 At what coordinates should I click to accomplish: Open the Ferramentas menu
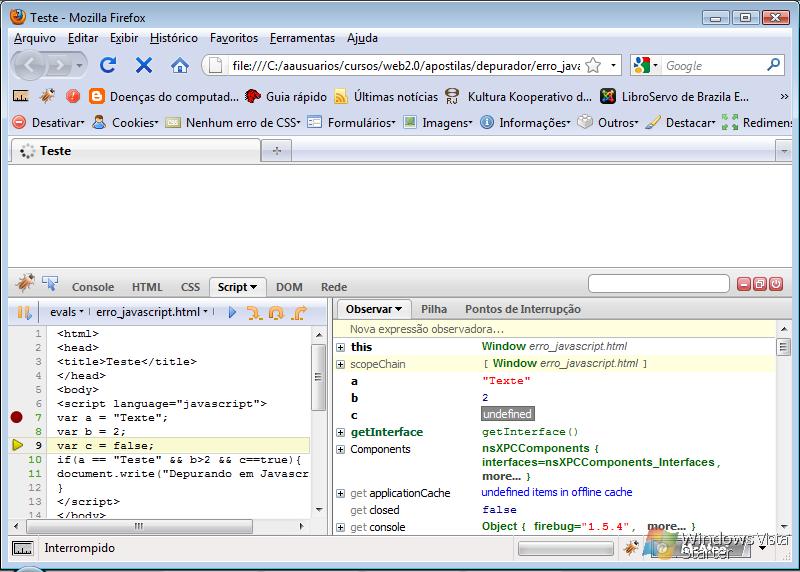pos(303,38)
